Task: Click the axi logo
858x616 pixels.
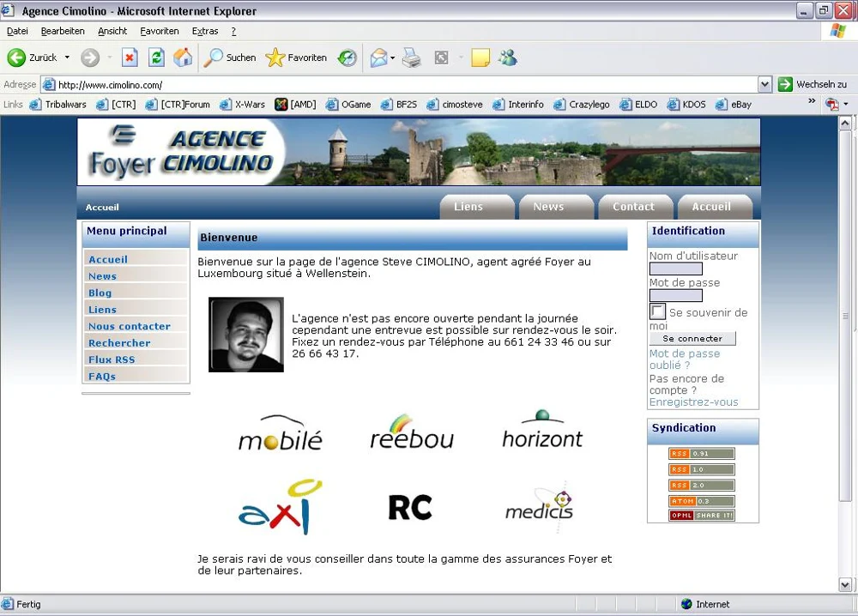Action: pyautogui.click(x=281, y=506)
